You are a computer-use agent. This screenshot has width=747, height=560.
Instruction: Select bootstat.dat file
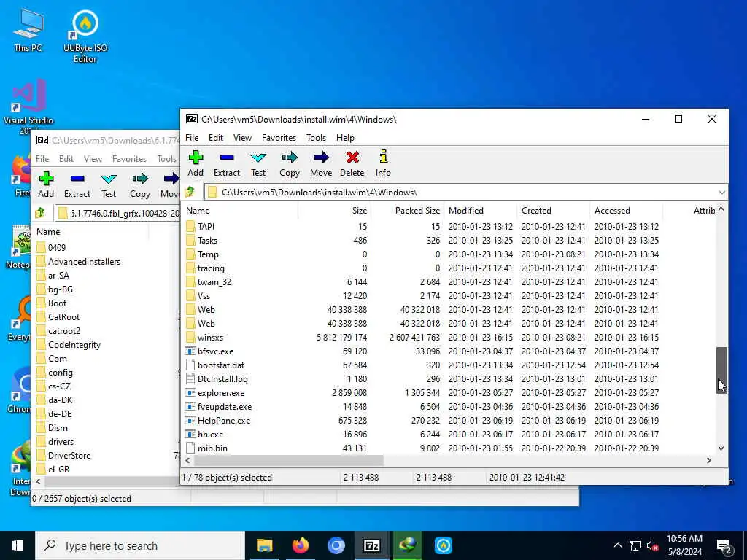pyautogui.click(x=449, y=365)
